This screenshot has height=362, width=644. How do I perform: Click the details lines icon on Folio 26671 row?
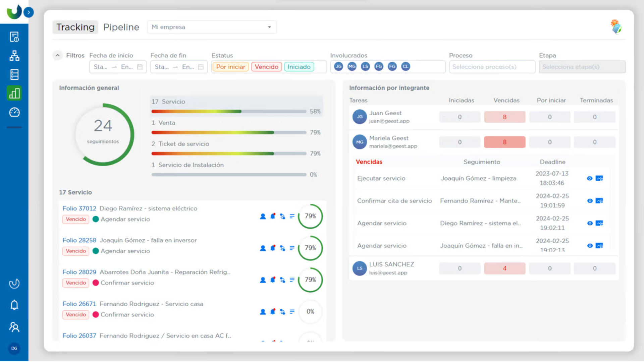coord(292,312)
